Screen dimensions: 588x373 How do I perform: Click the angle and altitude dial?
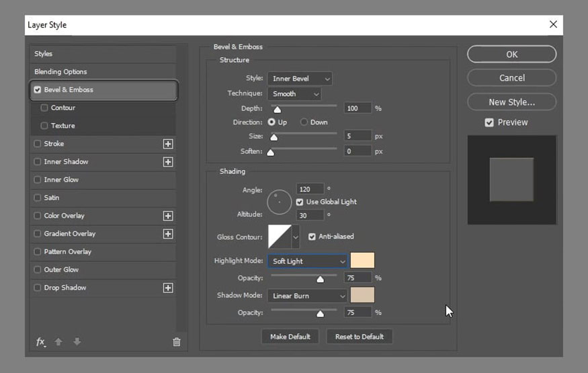[x=280, y=202]
